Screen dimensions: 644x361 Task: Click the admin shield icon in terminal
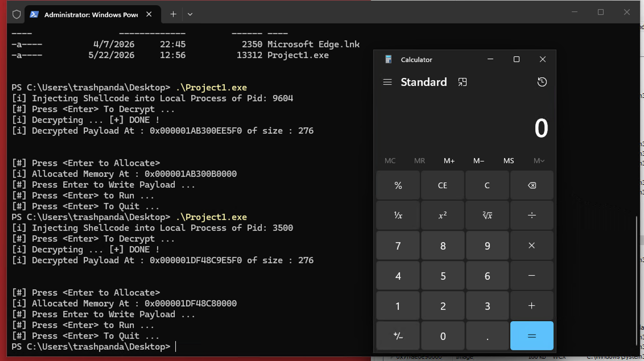click(16, 14)
